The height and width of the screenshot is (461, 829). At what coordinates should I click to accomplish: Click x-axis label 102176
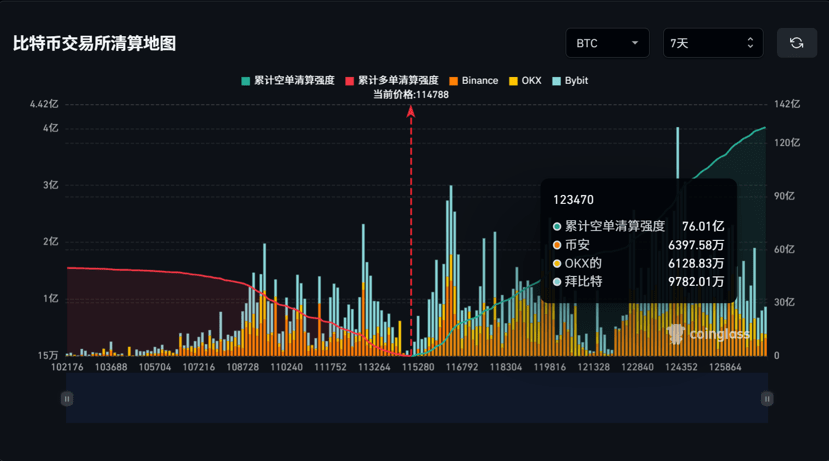pos(67,367)
